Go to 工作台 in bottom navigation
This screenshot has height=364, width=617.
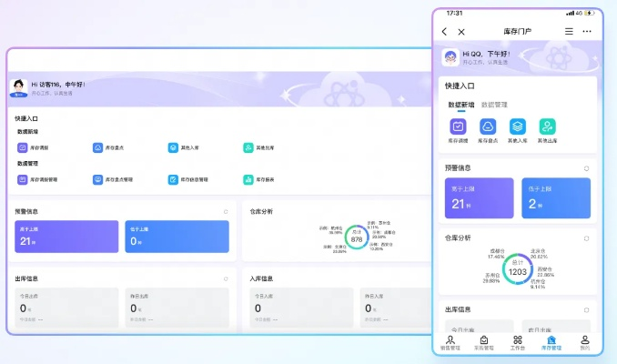click(517, 342)
